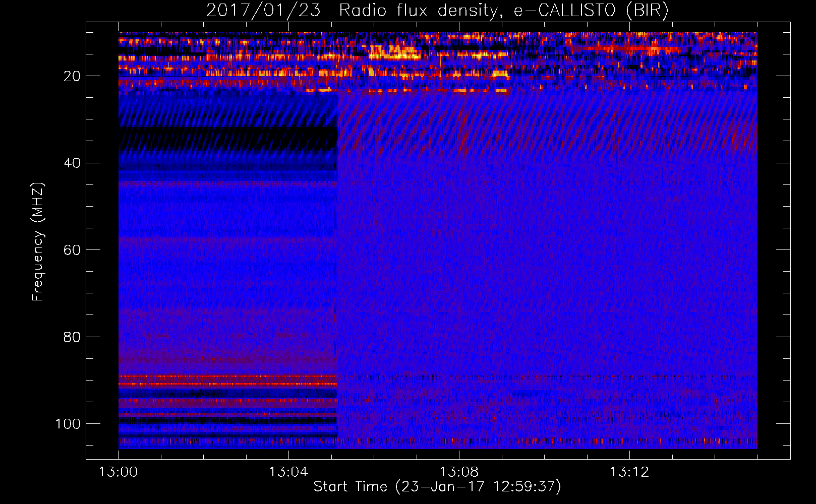Click frequency tick label 100
Viewport: 816px width, 504px height.
tap(68, 424)
